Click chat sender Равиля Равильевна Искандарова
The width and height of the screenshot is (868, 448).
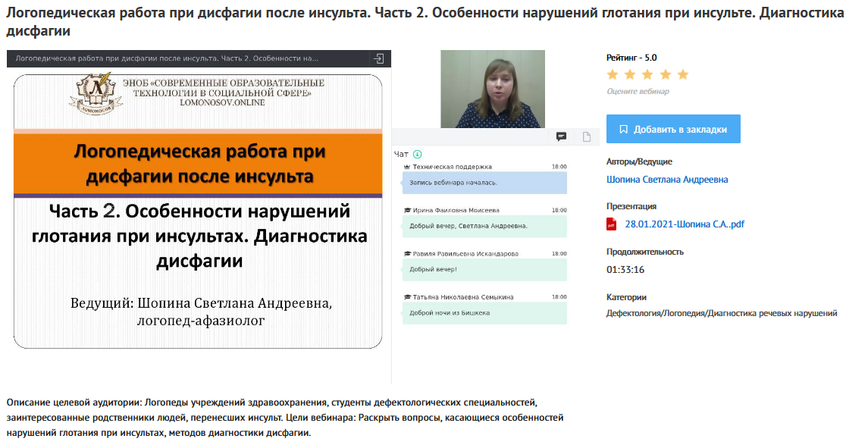465,253
